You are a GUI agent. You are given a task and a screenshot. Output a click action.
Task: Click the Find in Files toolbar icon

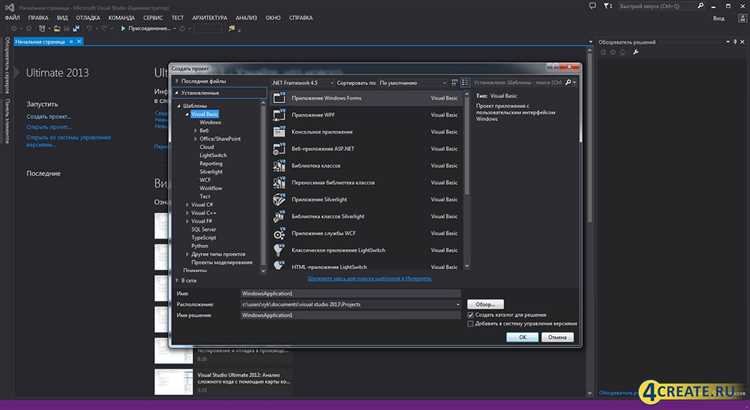232,29
